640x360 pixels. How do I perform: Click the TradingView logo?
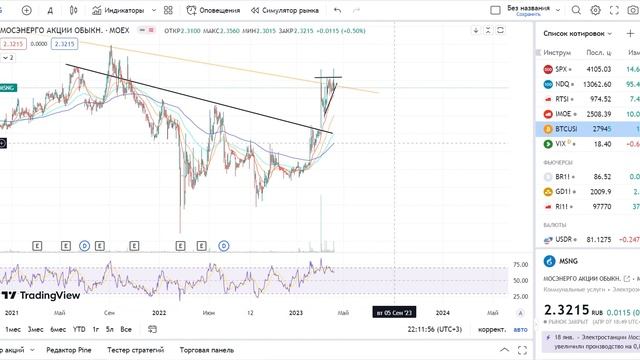40,295
